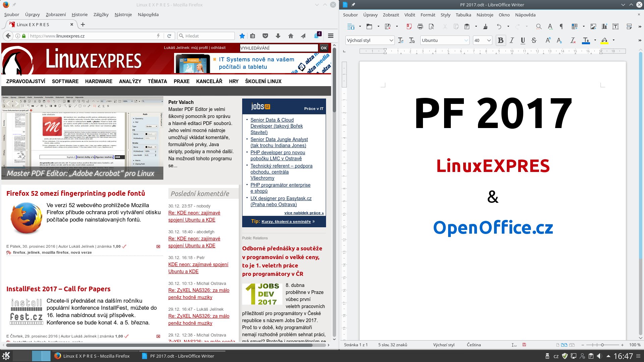Open InstallFest 2017 – Call for Papers article
The height and width of the screenshot is (362, 644).
[x=58, y=289]
